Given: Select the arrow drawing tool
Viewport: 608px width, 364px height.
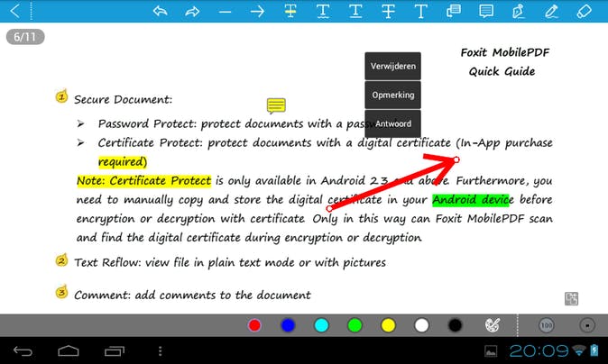Looking at the screenshot, I should tap(257, 12).
